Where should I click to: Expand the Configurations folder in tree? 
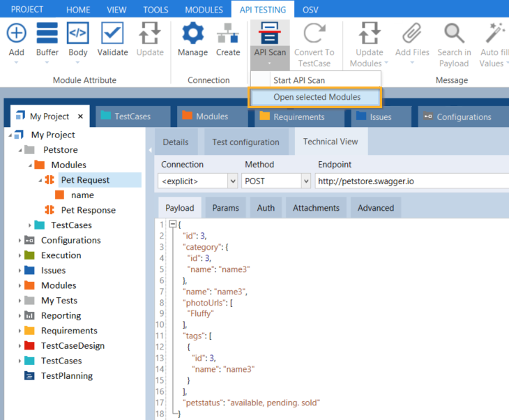pos(20,241)
